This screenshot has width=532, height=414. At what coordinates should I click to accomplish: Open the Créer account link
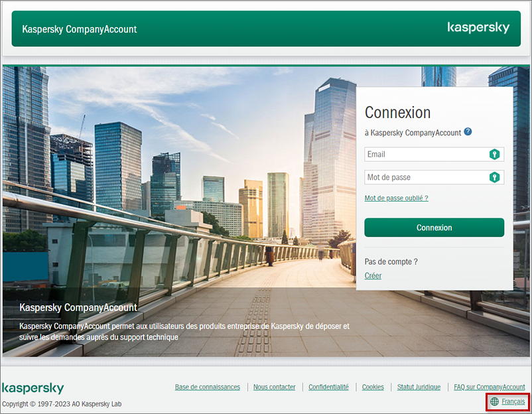(x=373, y=275)
